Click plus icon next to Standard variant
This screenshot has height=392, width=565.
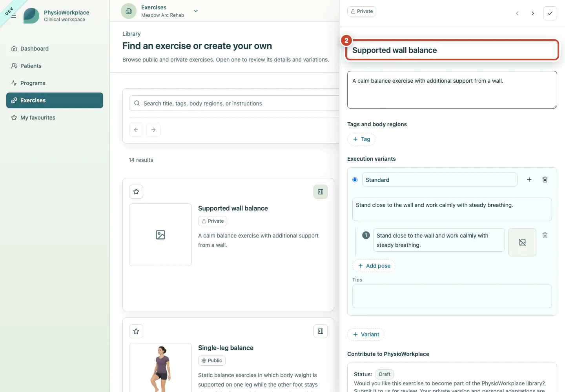(x=529, y=180)
